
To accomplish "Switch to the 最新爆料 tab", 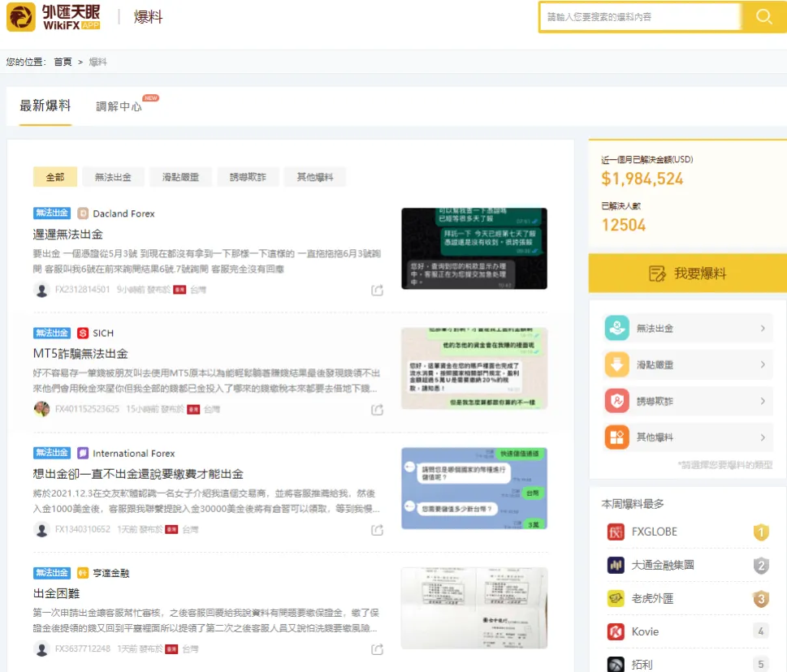I will pos(45,106).
